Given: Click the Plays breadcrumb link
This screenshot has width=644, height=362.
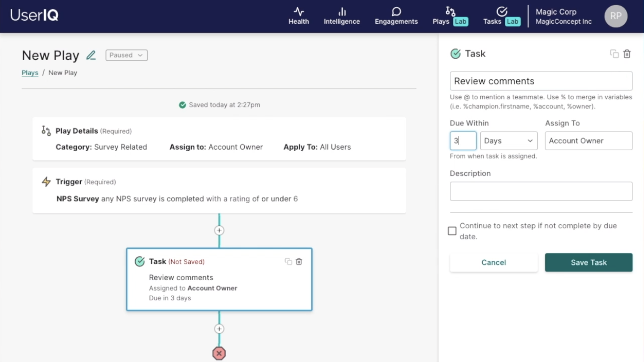Looking at the screenshot, I should coord(30,73).
